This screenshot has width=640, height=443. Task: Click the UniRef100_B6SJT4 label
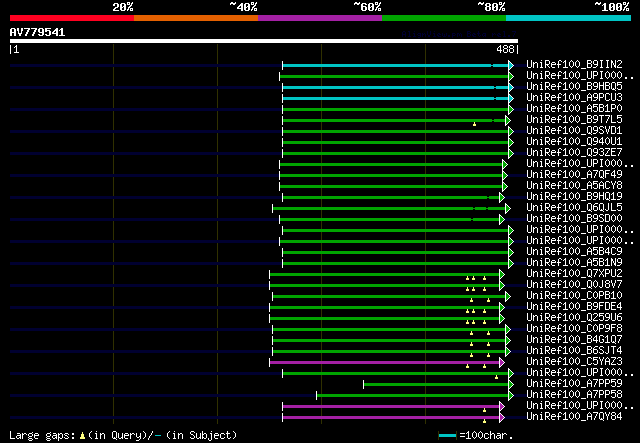point(574,351)
